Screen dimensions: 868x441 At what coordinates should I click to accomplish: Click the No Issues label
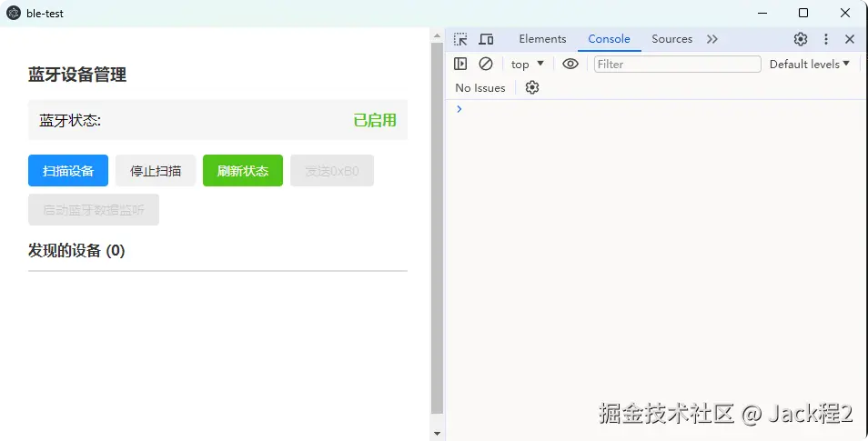(x=479, y=88)
